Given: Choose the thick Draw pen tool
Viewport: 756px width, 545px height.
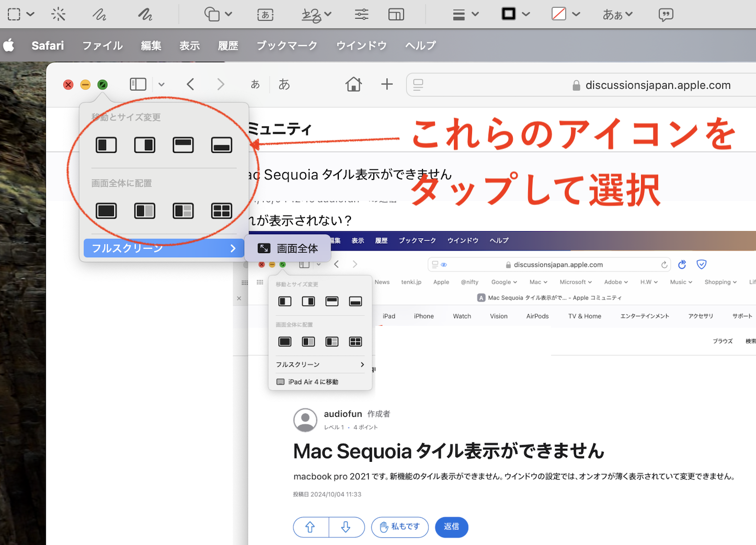Looking at the screenshot, I should [145, 14].
